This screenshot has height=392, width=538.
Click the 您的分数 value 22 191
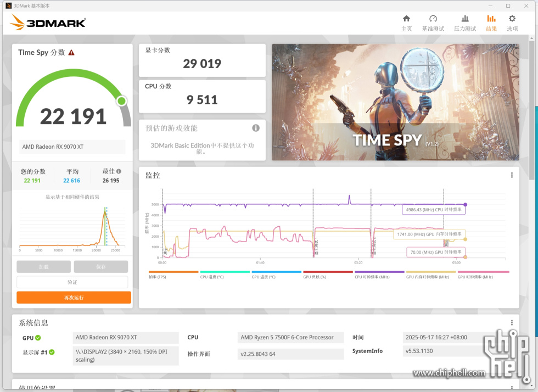32,181
